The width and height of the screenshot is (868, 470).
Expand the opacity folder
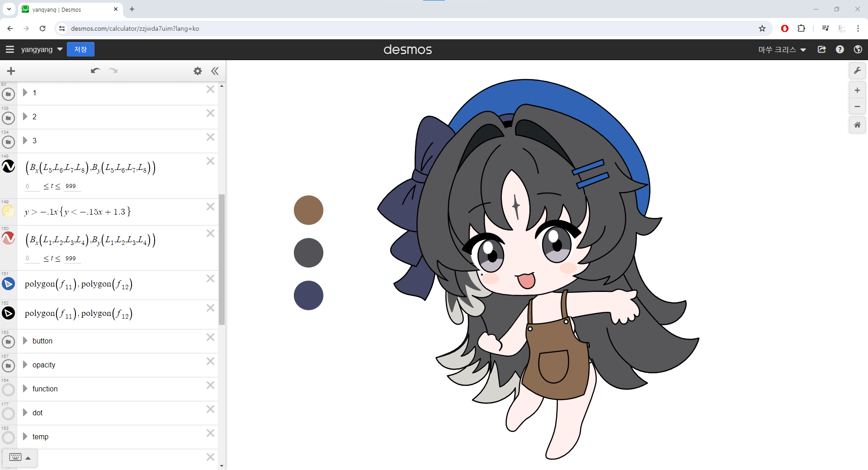pyautogui.click(x=25, y=365)
